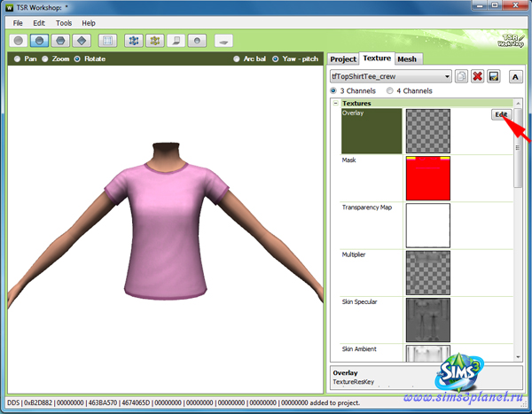Switch to the Project tab
532x414 pixels.
tap(343, 59)
